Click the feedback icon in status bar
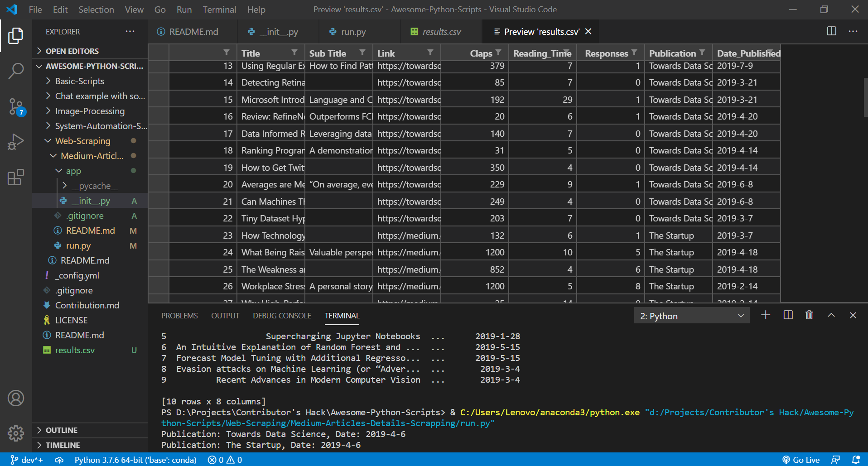Screen dimensions: 868x466 click(x=835, y=460)
